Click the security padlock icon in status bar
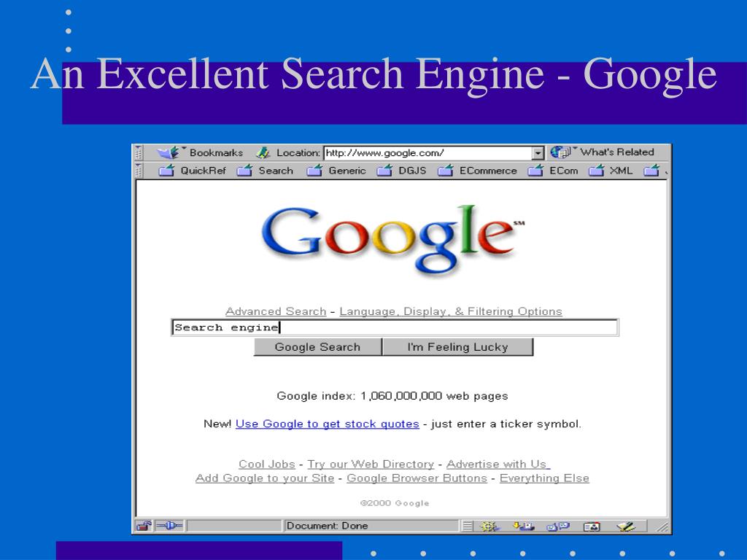The height and width of the screenshot is (560, 747). coord(144,526)
